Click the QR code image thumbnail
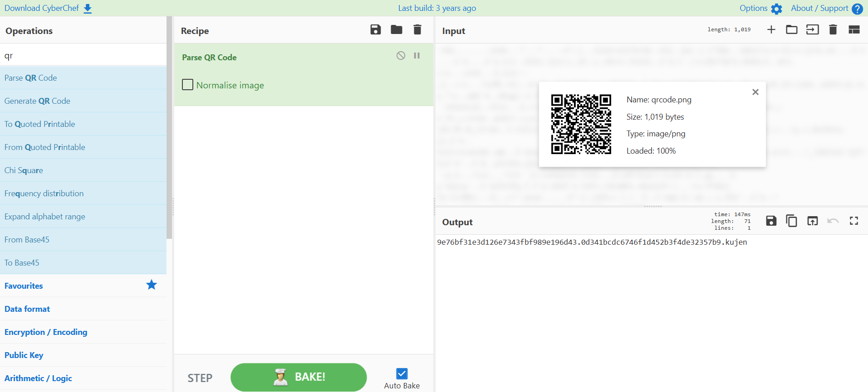This screenshot has width=868, height=392. [x=581, y=124]
